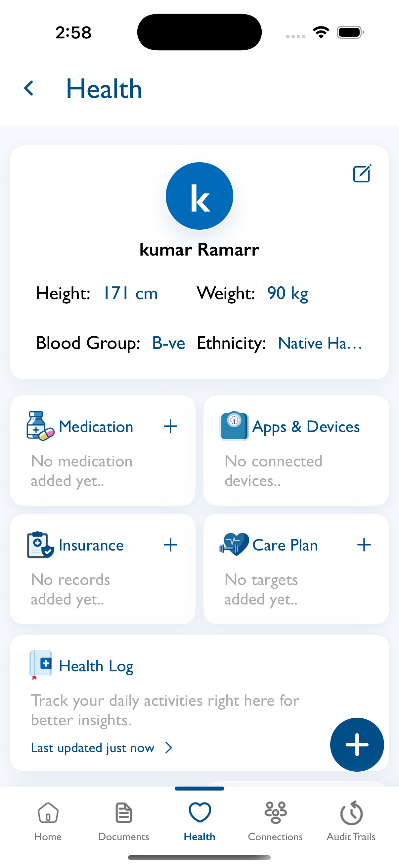The height and width of the screenshot is (868, 399).
Task: Tap the Apps & Devices scale icon
Action: [x=234, y=426]
